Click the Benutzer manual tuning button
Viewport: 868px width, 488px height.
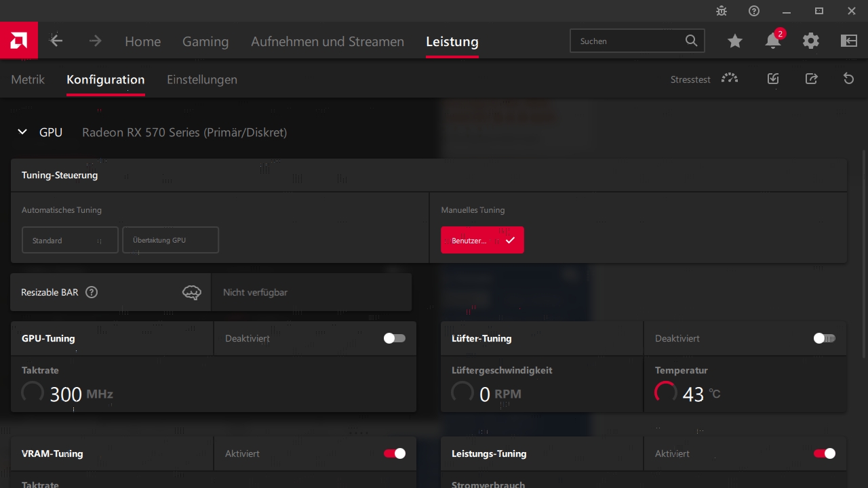(x=482, y=240)
